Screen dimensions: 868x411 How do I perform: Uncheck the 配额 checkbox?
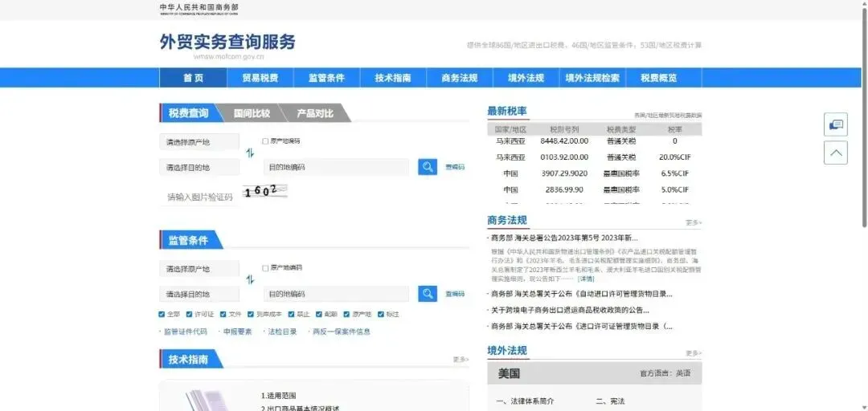319,314
